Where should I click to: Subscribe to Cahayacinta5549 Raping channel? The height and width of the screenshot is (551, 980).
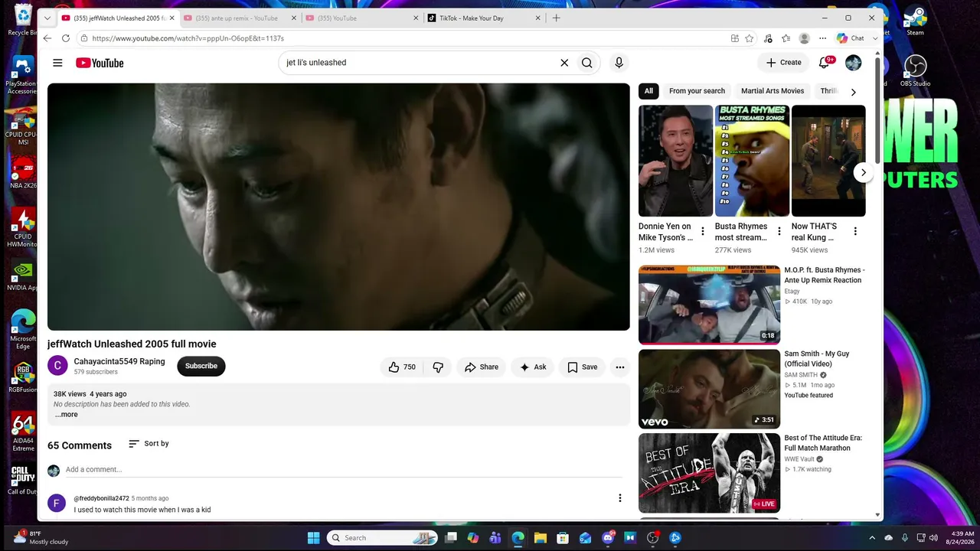click(201, 366)
